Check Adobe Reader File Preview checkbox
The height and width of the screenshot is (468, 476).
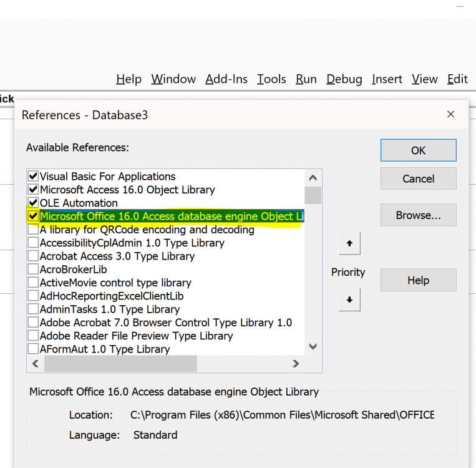coord(33,336)
